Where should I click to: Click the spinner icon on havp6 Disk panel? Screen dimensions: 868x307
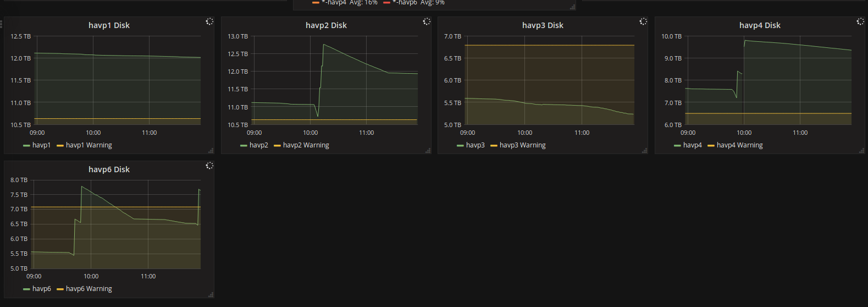(x=209, y=166)
